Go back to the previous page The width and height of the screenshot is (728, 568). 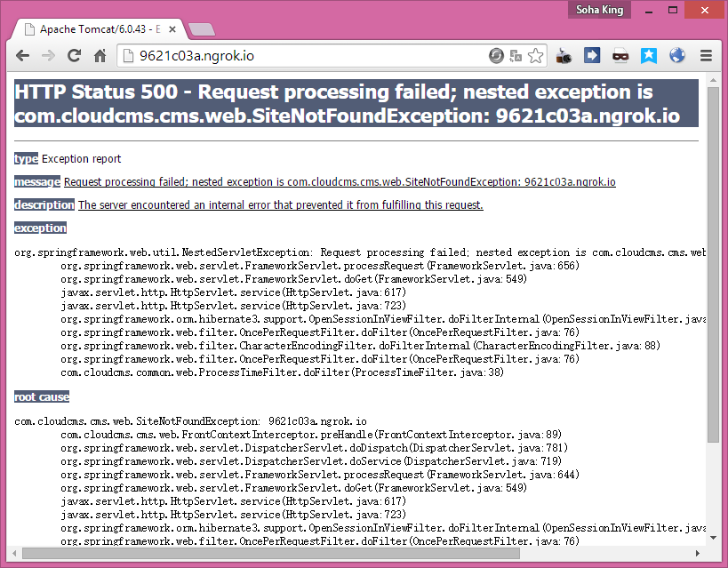point(22,56)
